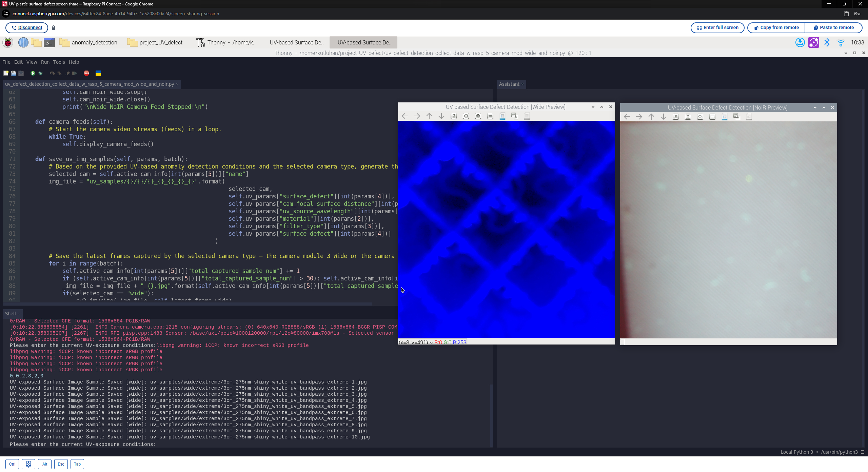Viewport: 868px width, 472px height.
Task: Stop the running script via STOP icon
Action: [x=87, y=74]
